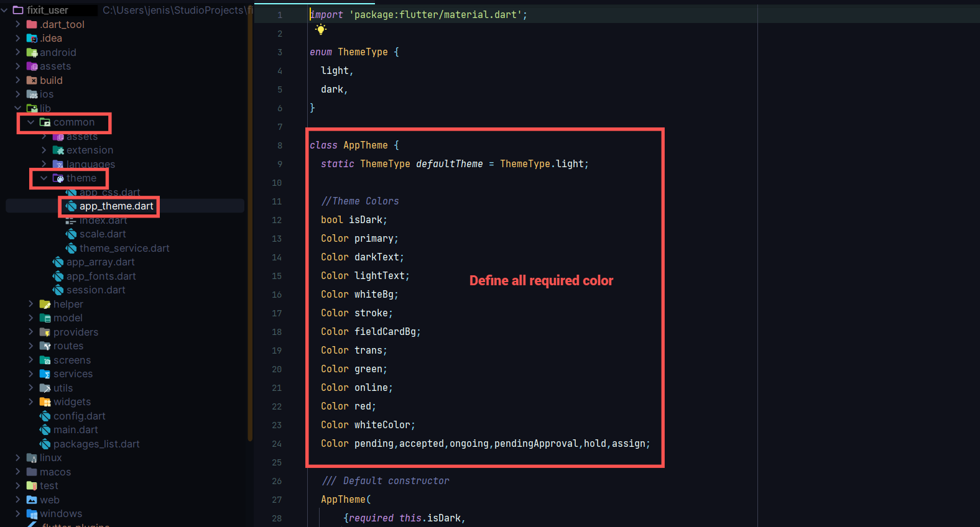This screenshot has height=527, width=980.
Task: Place cursor on the AppTheme class name
Action: pyautogui.click(x=365, y=145)
